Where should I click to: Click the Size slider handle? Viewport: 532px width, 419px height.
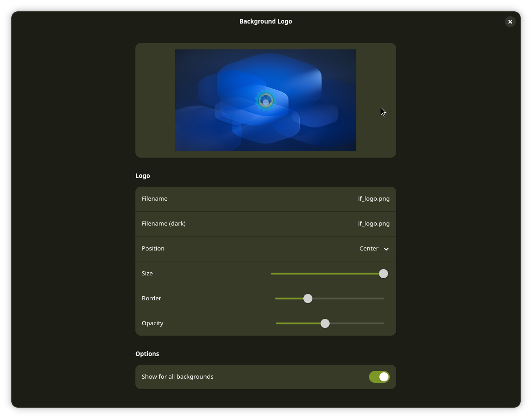coord(383,274)
